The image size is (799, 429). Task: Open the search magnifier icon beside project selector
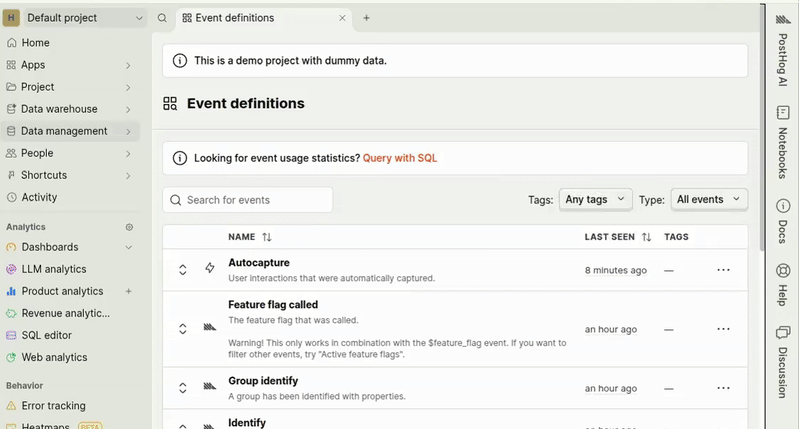[x=162, y=18]
